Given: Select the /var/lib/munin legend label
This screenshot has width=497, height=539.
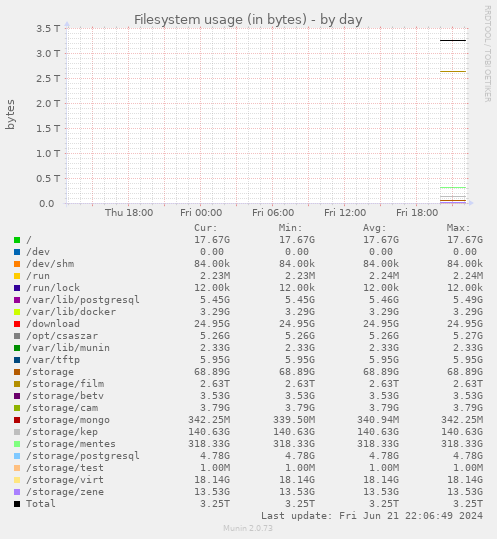Looking at the screenshot, I should click(x=68, y=348).
